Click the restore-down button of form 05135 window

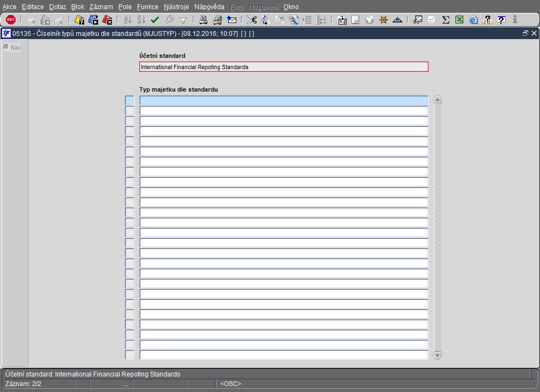pos(525,33)
